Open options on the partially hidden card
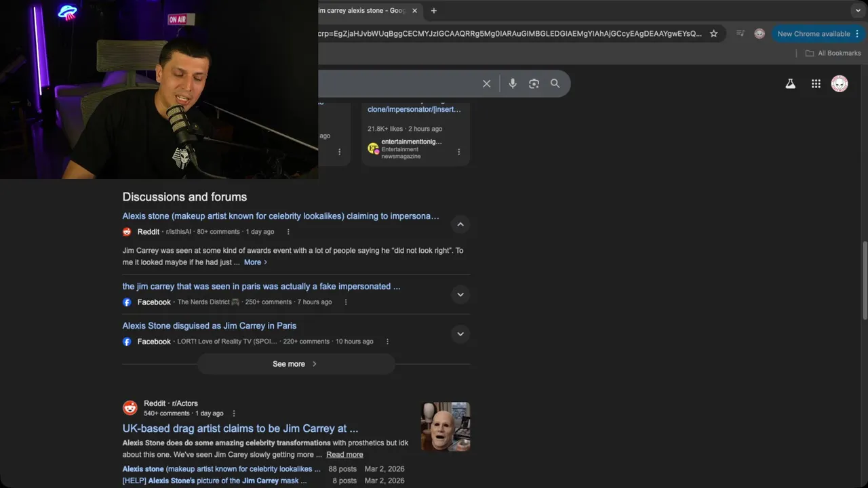This screenshot has width=868, height=488. (340, 152)
